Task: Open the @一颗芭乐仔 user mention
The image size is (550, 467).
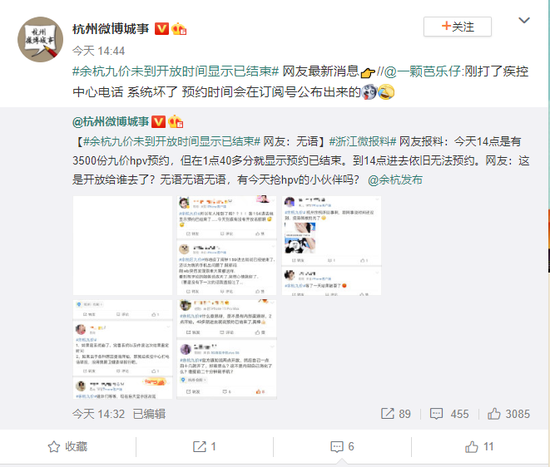Action: (x=422, y=71)
